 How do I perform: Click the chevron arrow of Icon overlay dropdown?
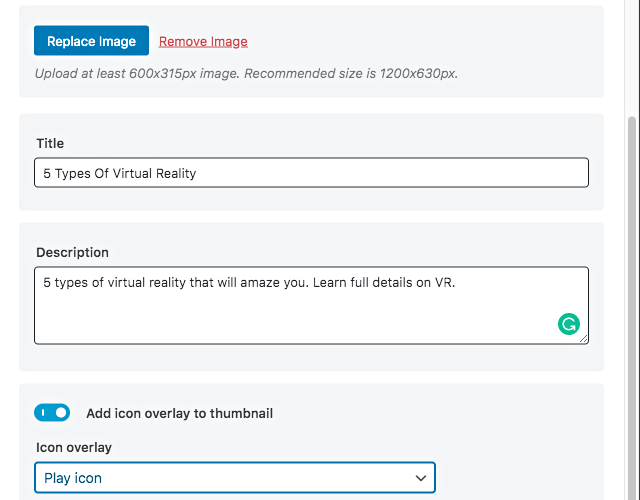point(421,478)
